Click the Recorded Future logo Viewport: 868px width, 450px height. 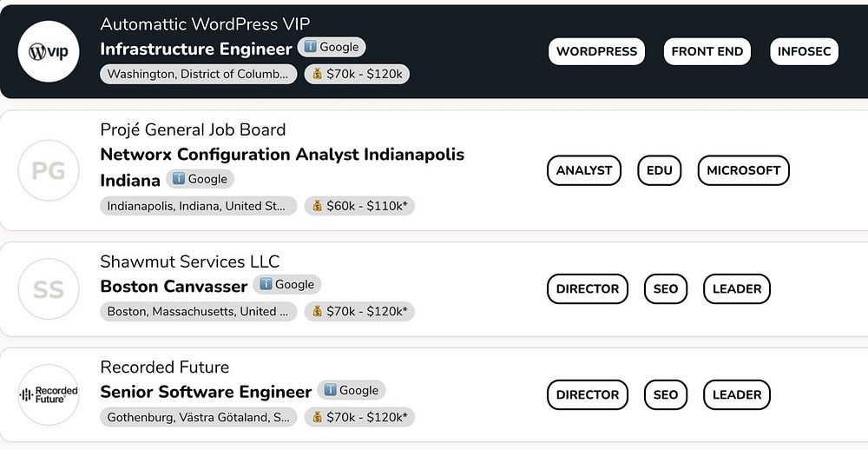coord(49,394)
